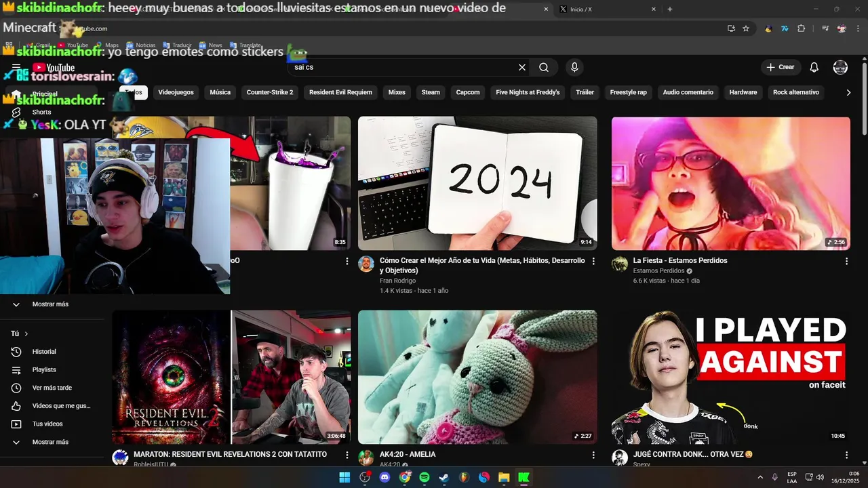
Task: Click the taskbar volume icon
Action: pyautogui.click(x=821, y=477)
